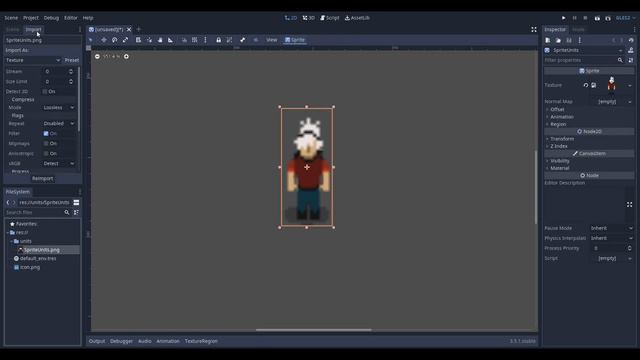Select the Rotate Mode tool
Image resolution: width=640 pixels, height=360 pixels.
tap(115, 40)
